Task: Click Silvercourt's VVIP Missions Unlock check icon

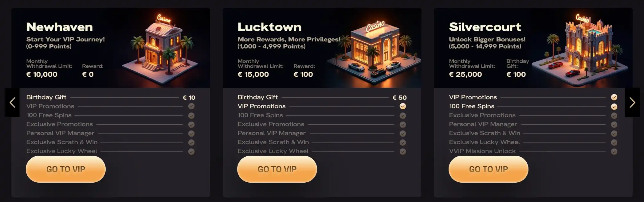Action: 614,152
